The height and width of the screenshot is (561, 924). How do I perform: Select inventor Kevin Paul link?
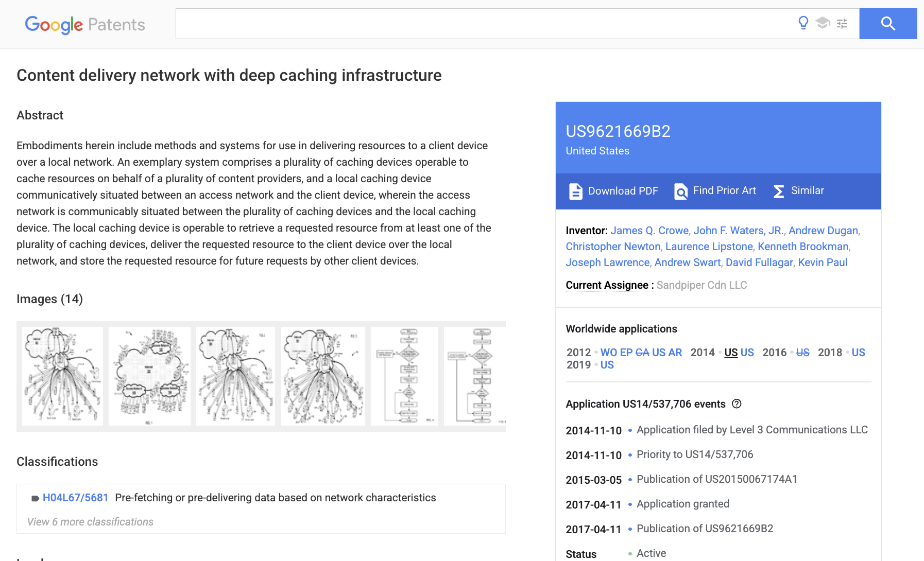[x=822, y=262]
